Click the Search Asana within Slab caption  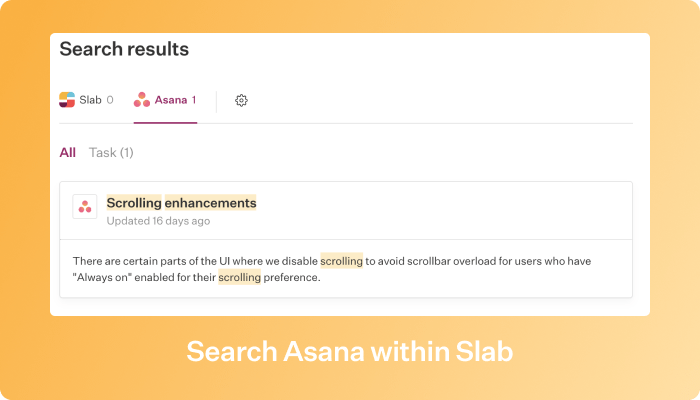point(350,351)
